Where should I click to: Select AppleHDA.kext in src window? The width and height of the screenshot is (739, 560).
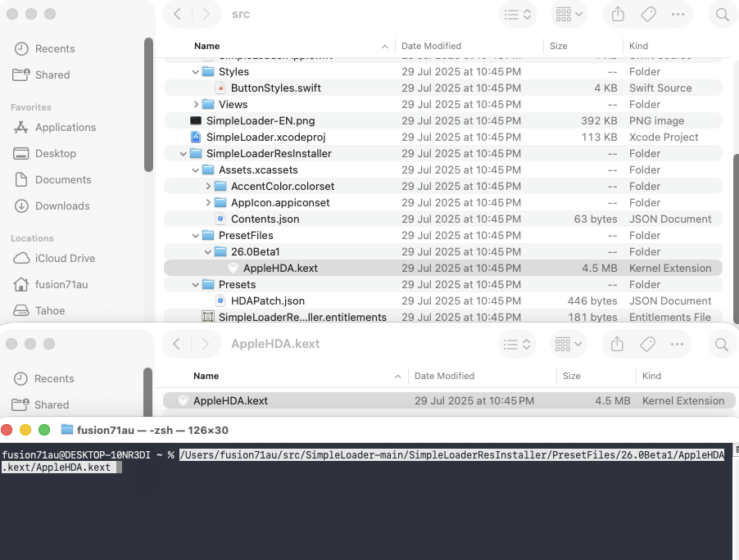pos(443,269)
